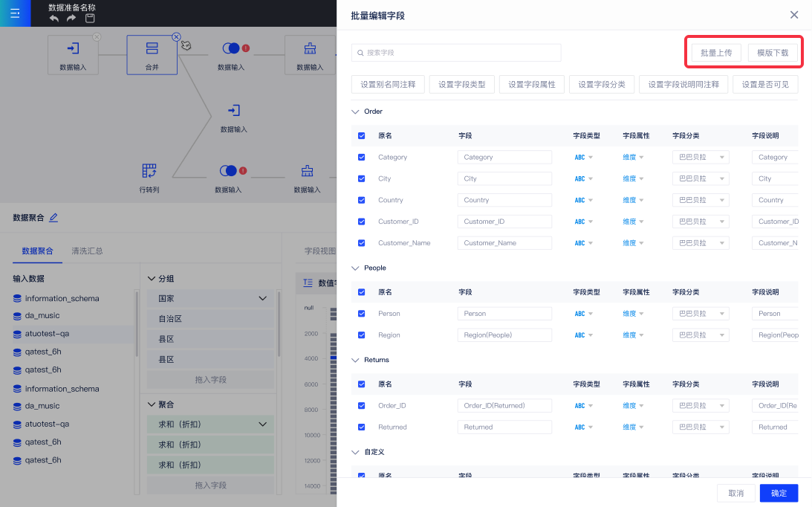Click the 搜索字段 search box

click(x=456, y=53)
